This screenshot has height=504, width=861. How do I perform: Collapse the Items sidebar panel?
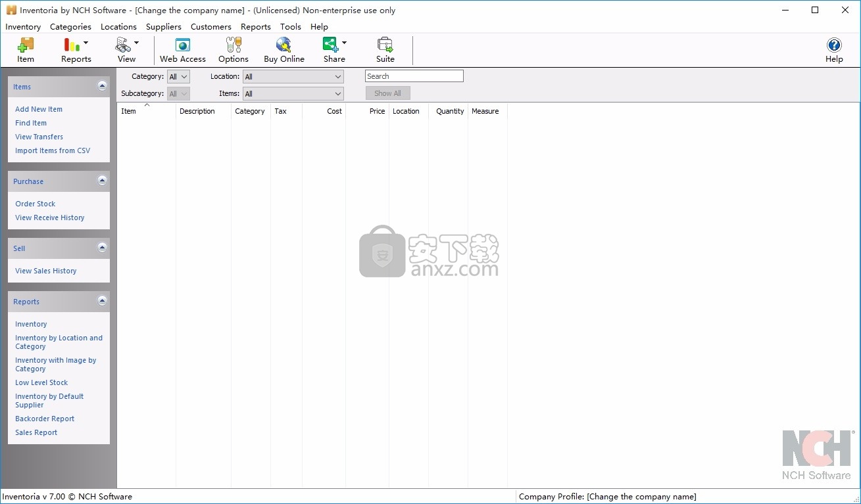(102, 86)
